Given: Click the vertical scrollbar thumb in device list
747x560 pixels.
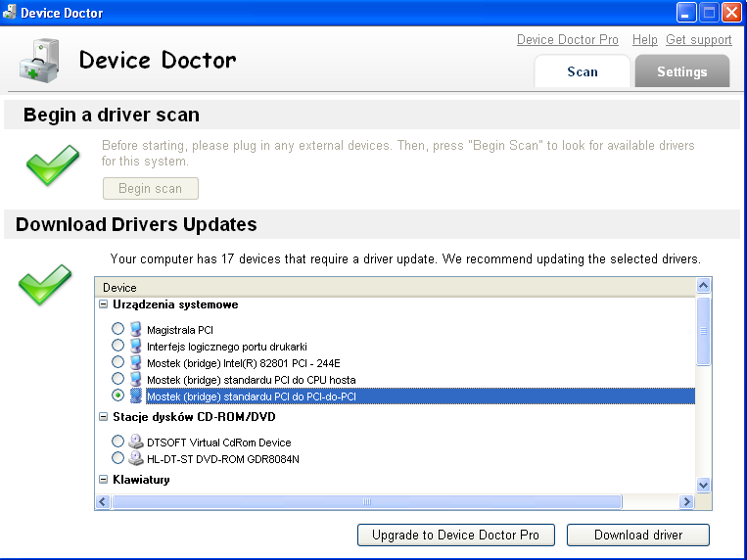Looking at the screenshot, I should pos(703,331).
